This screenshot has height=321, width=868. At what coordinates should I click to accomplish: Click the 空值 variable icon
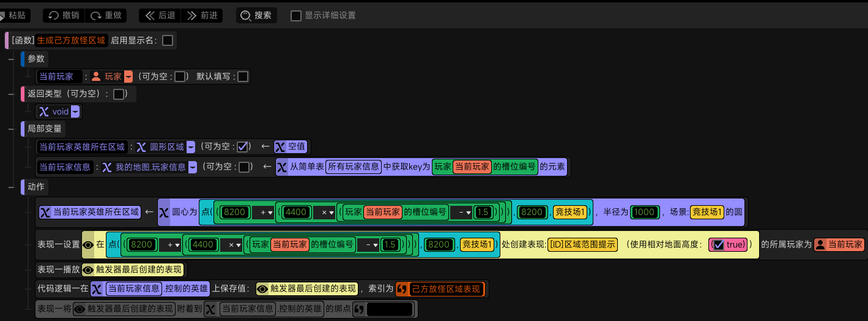point(280,147)
